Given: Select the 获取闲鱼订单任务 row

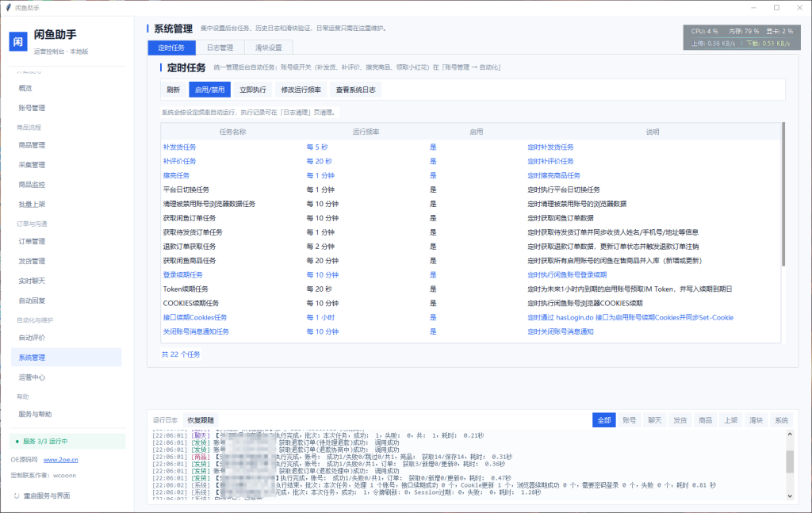Looking at the screenshot, I should coord(471,218).
